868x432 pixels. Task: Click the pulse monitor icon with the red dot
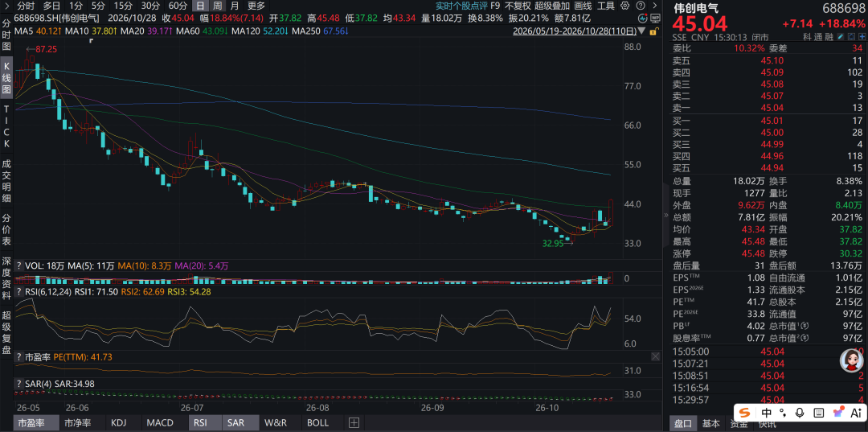[x=643, y=19]
